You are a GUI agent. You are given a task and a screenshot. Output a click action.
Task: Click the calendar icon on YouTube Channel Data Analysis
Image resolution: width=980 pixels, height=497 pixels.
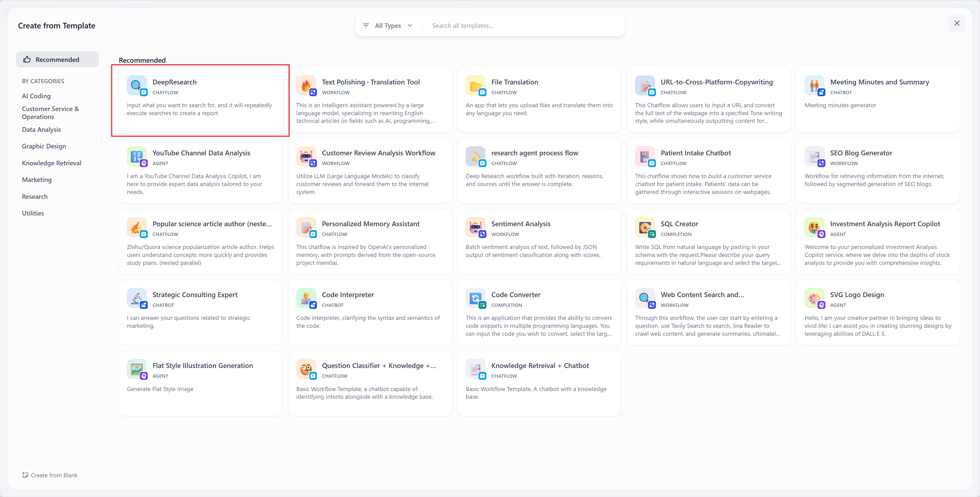136,156
